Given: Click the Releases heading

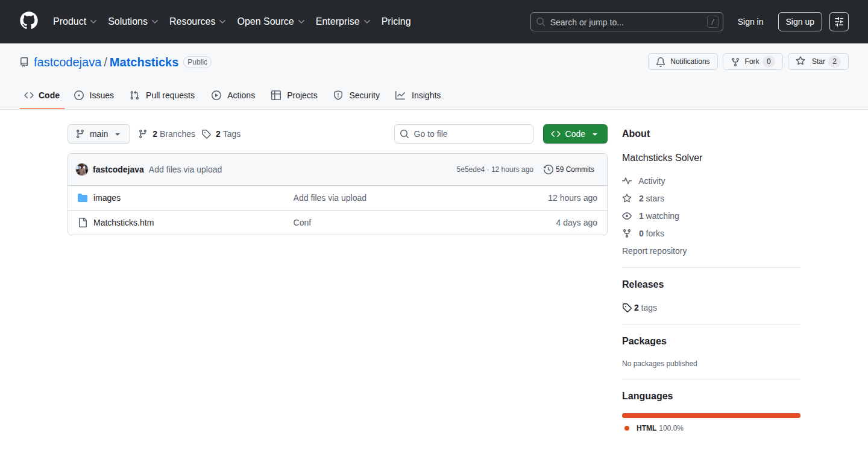Looking at the screenshot, I should pos(643,284).
